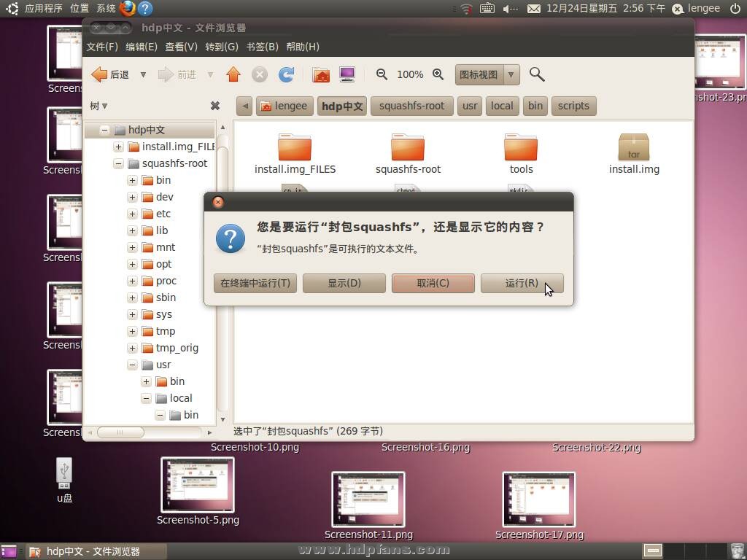
Task: Open the trash icon in bottom panel
Action: click(x=737, y=551)
